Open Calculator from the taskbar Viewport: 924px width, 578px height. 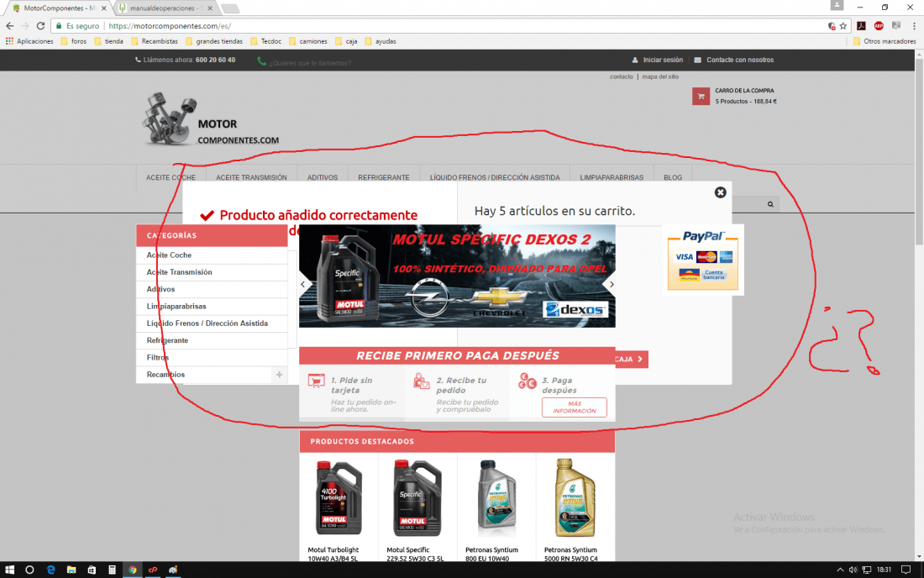click(x=112, y=570)
